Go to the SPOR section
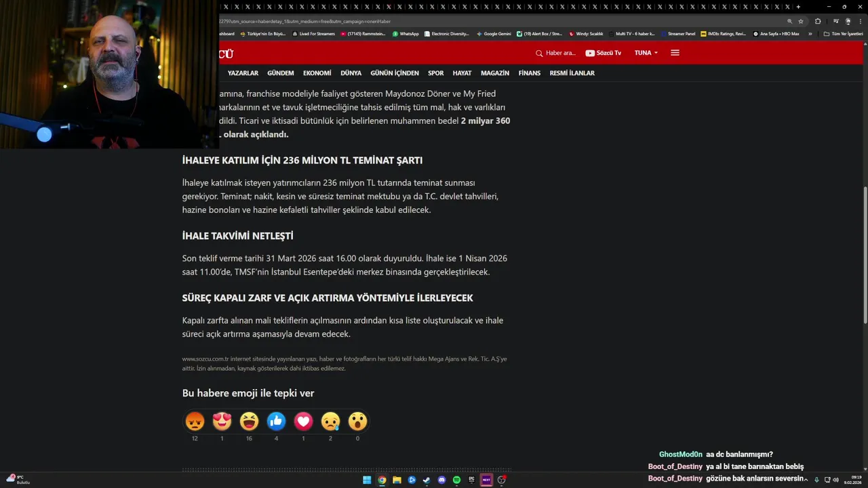868x488 pixels. point(436,73)
